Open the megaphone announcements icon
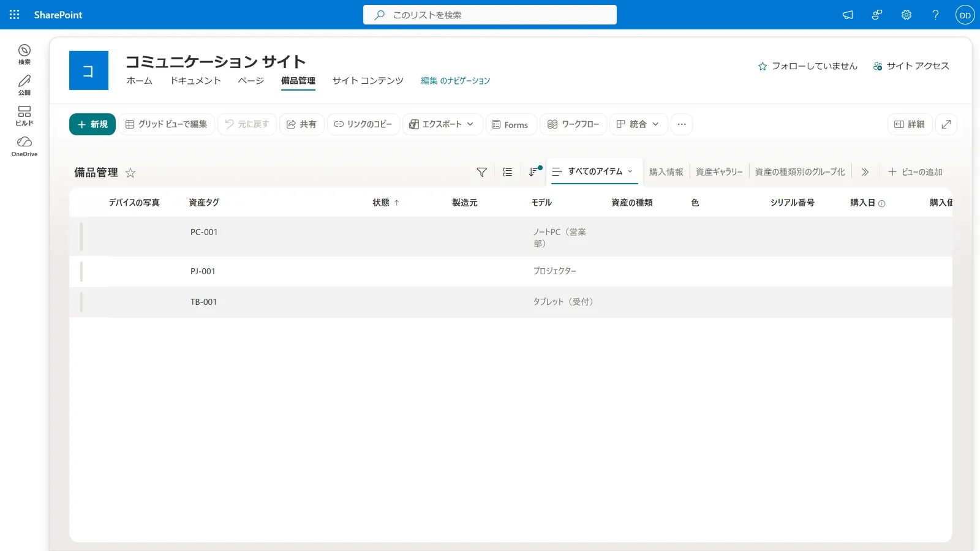This screenshot has width=980, height=551. pyautogui.click(x=848, y=15)
